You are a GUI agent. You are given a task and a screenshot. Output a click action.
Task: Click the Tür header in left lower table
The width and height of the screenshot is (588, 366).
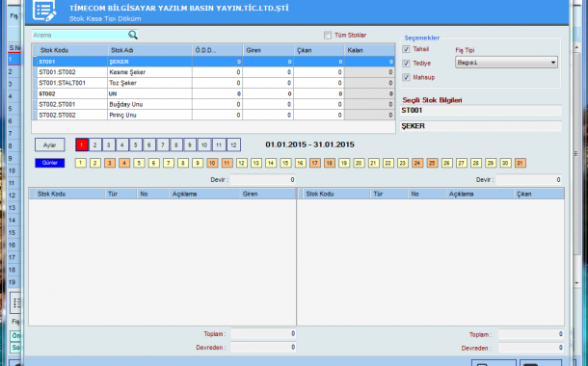pyautogui.click(x=120, y=194)
